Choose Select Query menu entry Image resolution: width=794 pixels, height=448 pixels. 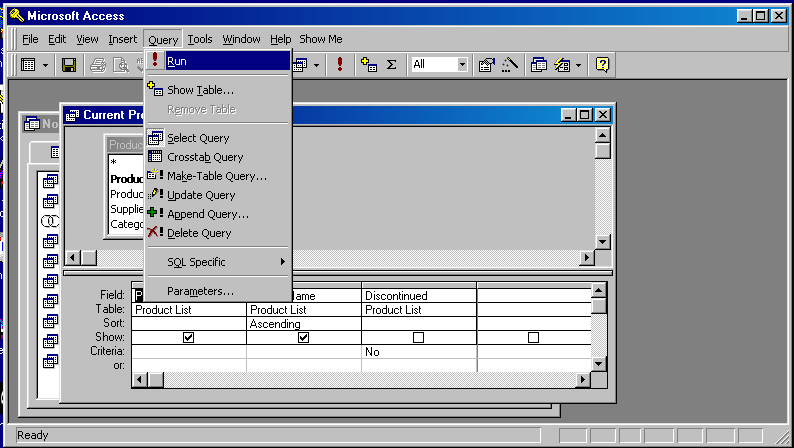click(x=218, y=138)
